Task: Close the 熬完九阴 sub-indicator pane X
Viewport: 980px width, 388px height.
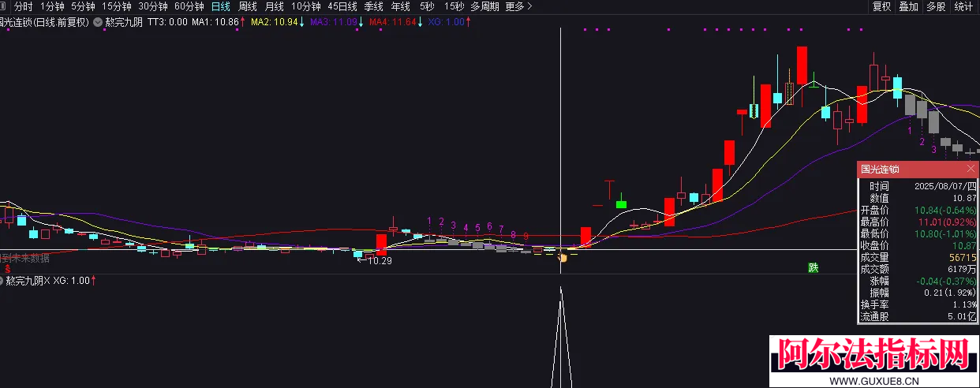Action: 47,281
